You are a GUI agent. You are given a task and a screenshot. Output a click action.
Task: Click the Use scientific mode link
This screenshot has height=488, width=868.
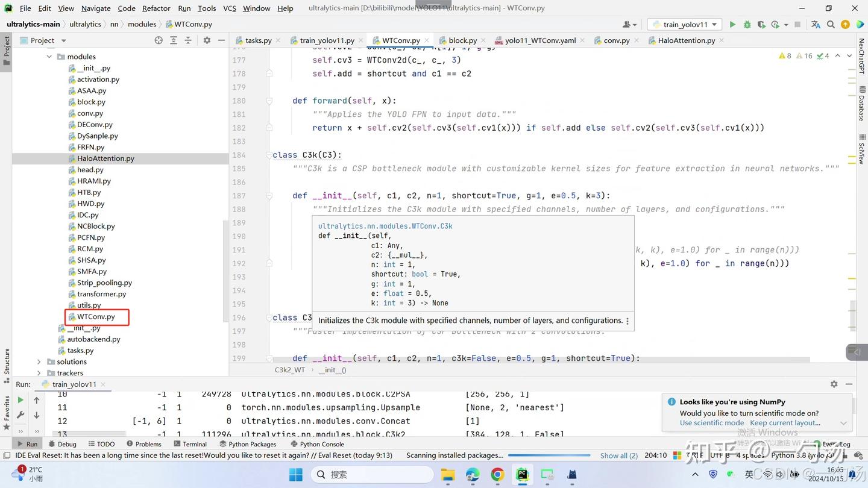coord(711,423)
